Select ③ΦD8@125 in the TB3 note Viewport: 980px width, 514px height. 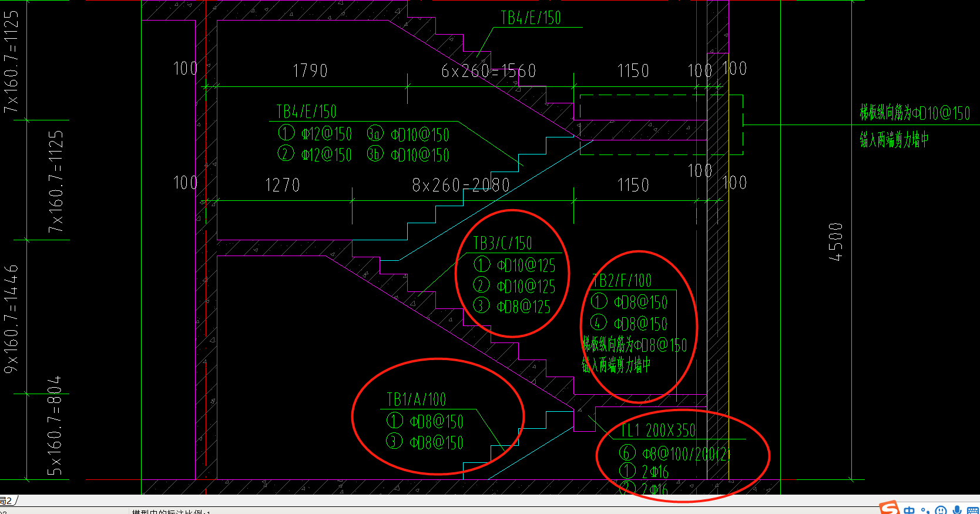(512, 307)
